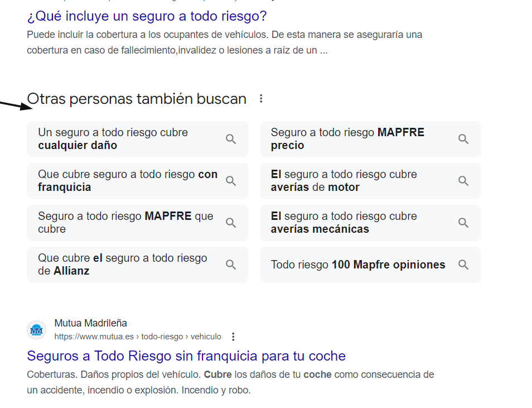Search 'Que cubre seguro a todo riesgo con franquicia'
The height and width of the screenshot is (408, 532).
pos(137,181)
